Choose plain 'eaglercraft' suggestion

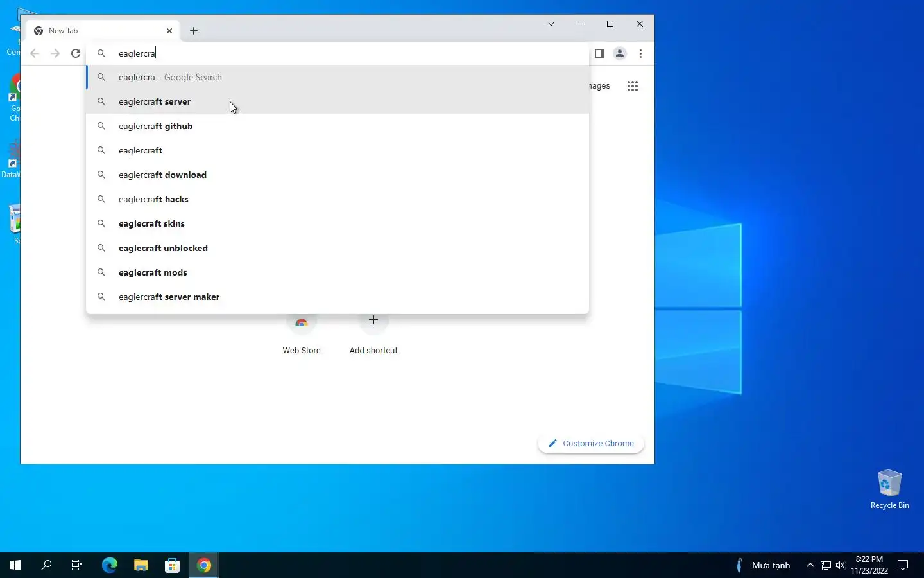coord(338,150)
